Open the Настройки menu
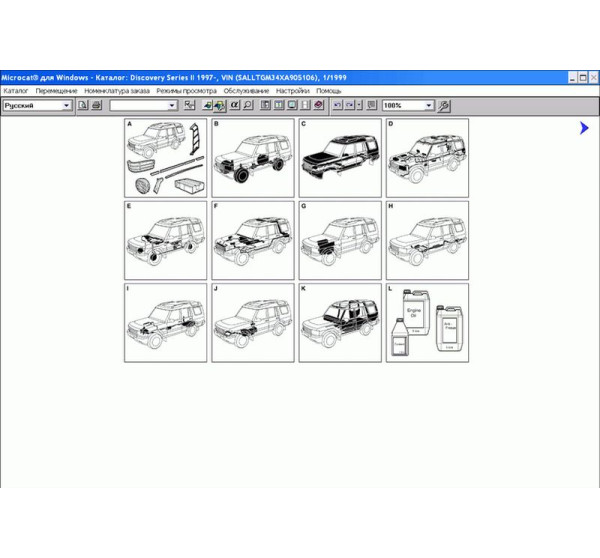Image resolution: width=600 pixels, height=558 pixels. 292,91
